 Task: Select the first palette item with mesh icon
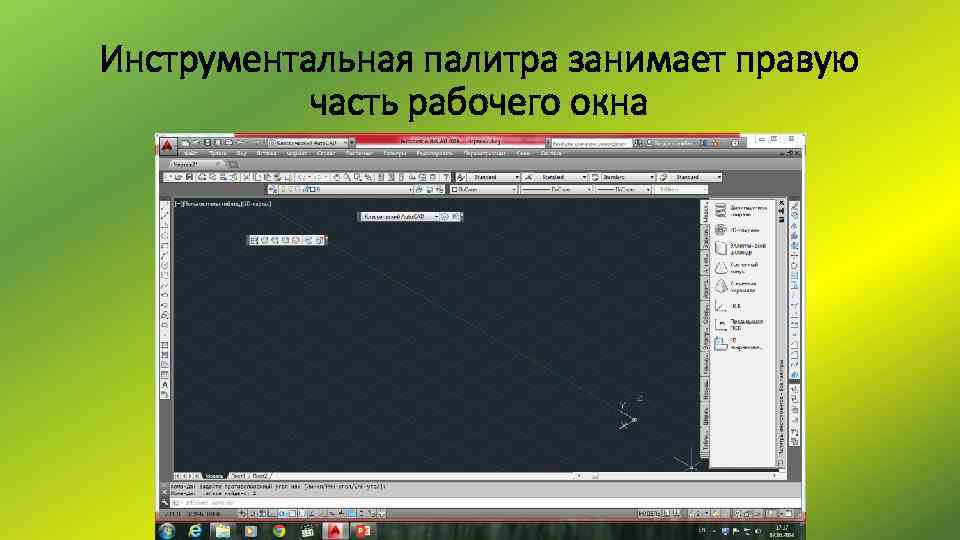coord(741,211)
